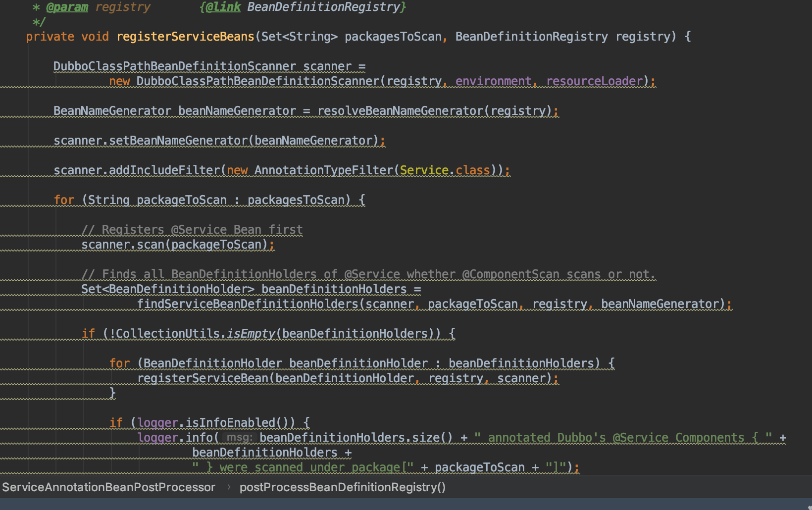Click the void return type keyword
The width and height of the screenshot is (812, 510).
click(95, 37)
